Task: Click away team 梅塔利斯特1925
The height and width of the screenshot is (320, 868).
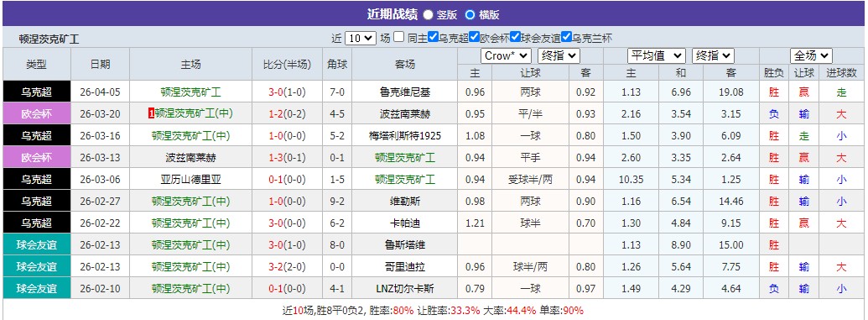Action: coord(405,136)
